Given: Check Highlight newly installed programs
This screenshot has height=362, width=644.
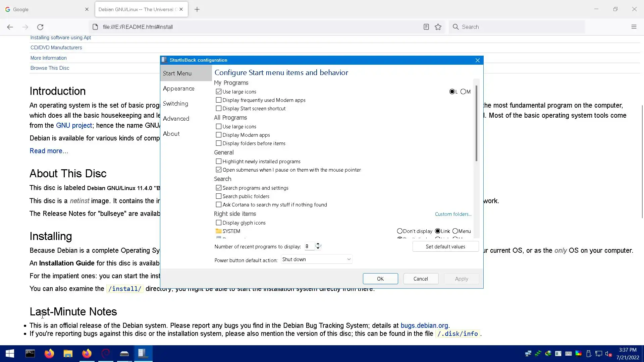Looking at the screenshot, I should click(219, 162).
